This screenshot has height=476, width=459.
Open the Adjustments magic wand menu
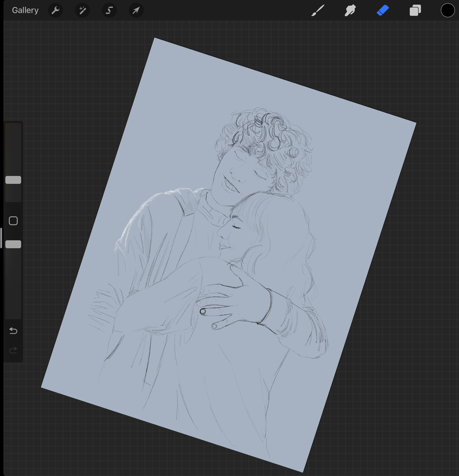tap(82, 10)
